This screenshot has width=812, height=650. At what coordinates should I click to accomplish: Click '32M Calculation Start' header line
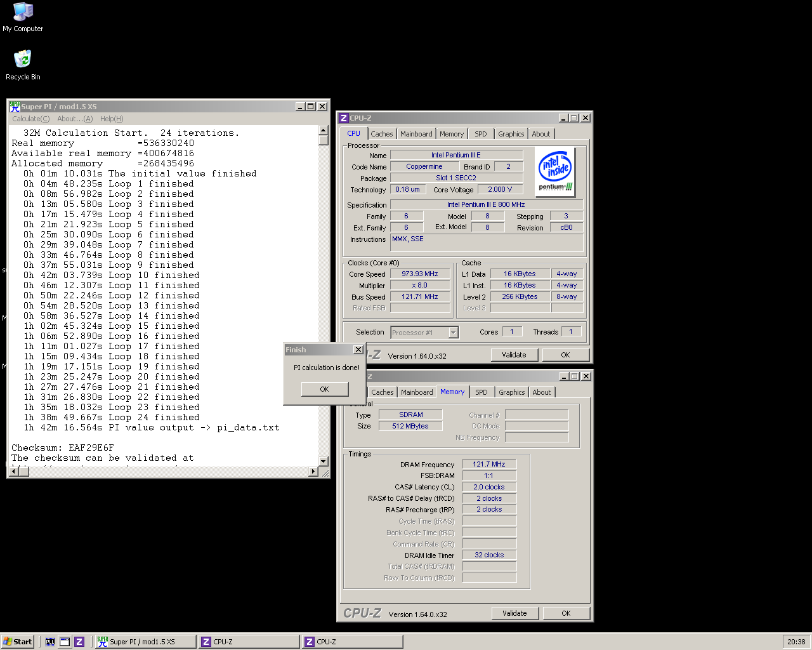pos(131,133)
